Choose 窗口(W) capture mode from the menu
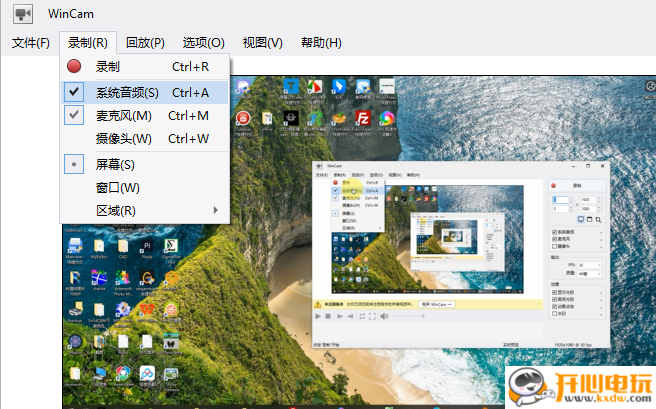The height and width of the screenshot is (409, 656). coord(145,188)
